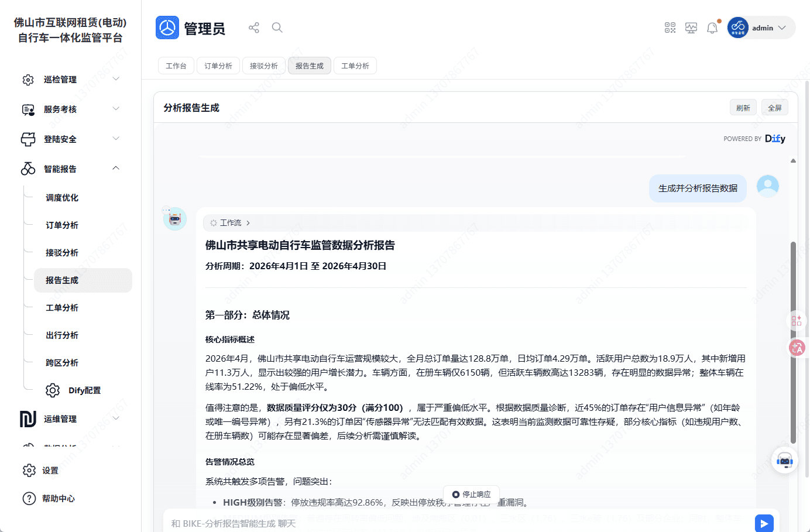810x532 pixels.
Task: Click the share icon beside 管理员
Action: 253,28
